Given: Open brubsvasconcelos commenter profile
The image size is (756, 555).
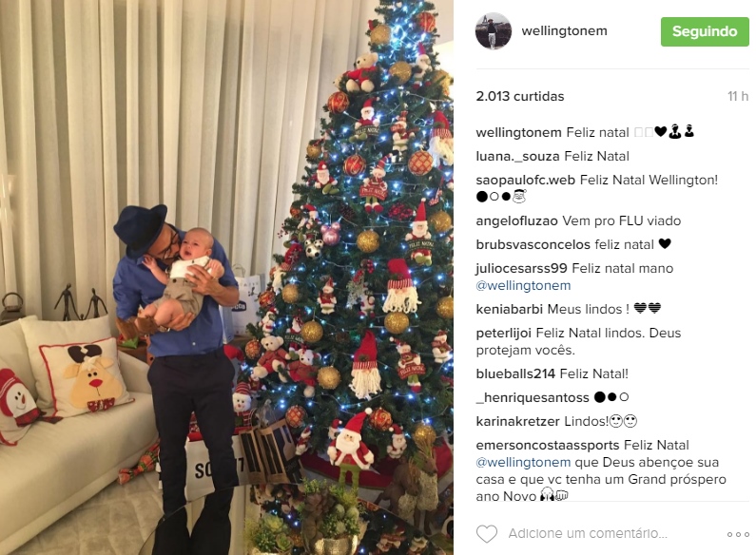Looking at the screenshot, I should point(533,245).
